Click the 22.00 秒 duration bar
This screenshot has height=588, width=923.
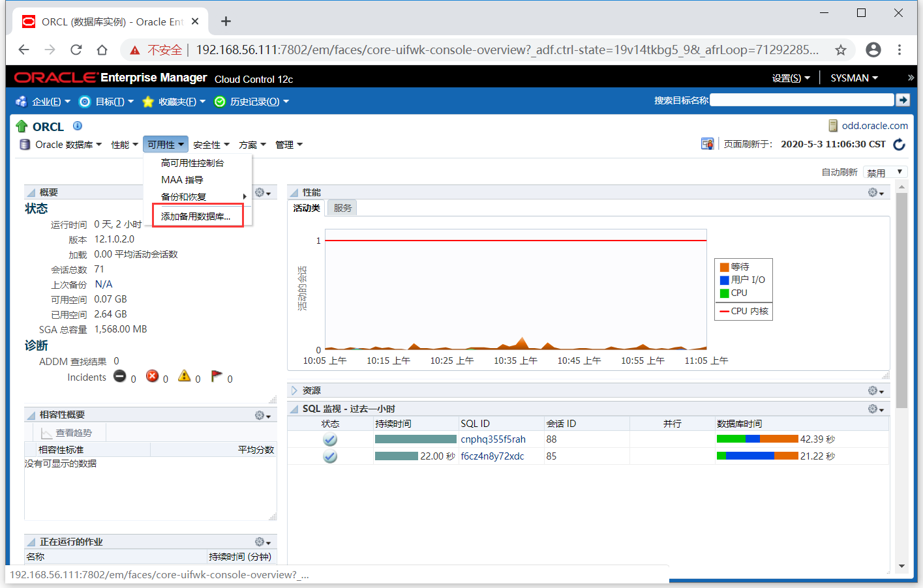[x=397, y=456]
